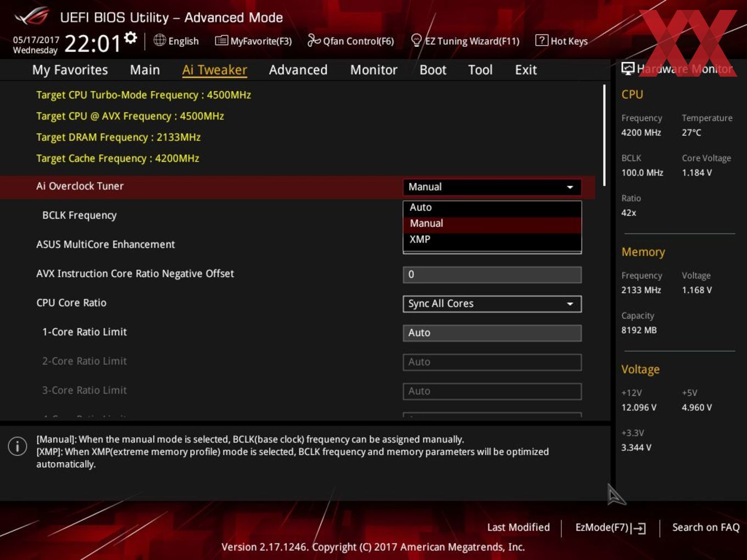This screenshot has height=560, width=747.
Task: Click Target CPU @ AVX Frequency text
Action: point(130,116)
